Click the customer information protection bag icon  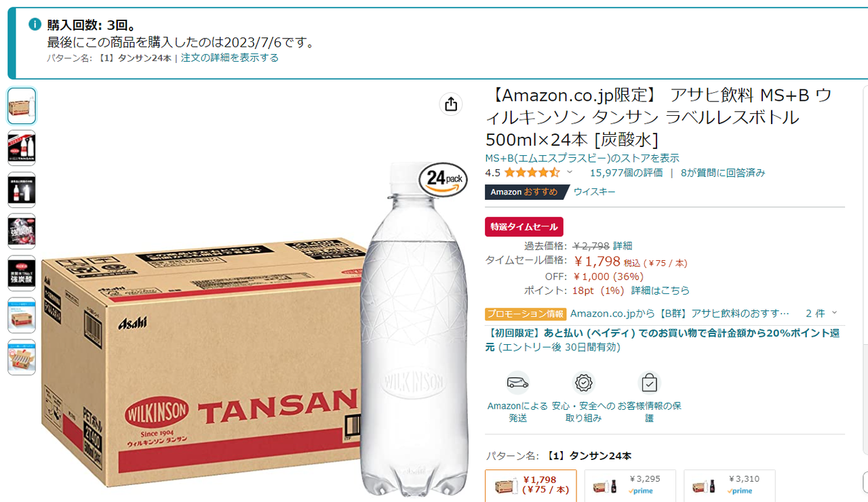point(649,383)
